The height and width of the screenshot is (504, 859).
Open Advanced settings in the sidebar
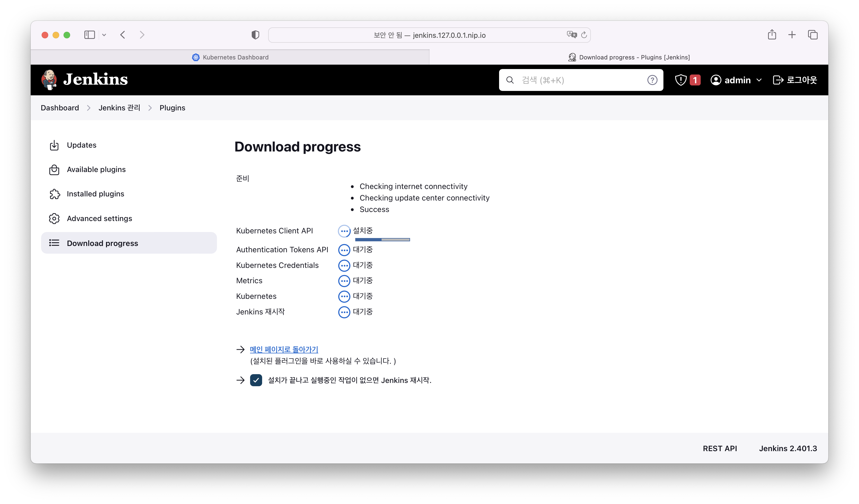coord(129,218)
